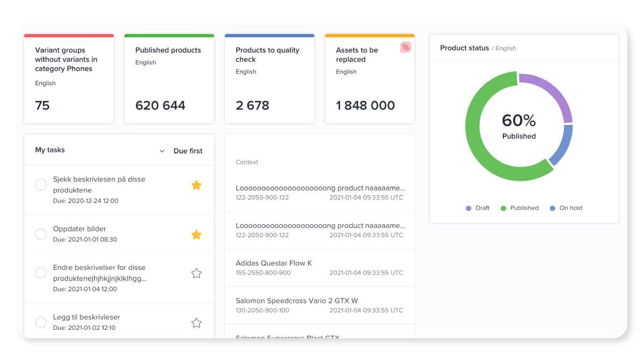
Task: Tick the Legg til beskrivleser task circle
Action: click(x=41, y=322)
